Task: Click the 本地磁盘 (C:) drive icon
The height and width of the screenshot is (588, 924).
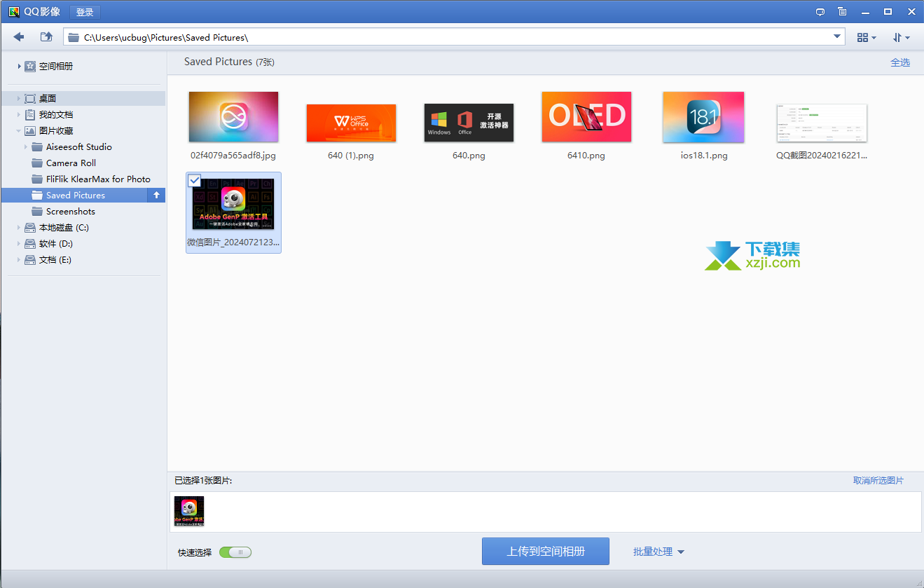Action: [30, 228]
